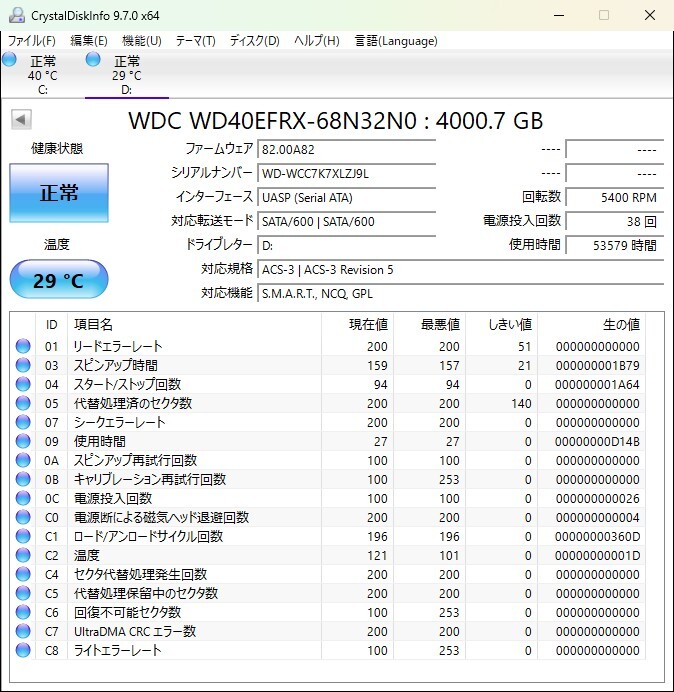This screenshot has width=674, height=692.
Task: Click the 正常 health status button
Action: pos(59,193)
